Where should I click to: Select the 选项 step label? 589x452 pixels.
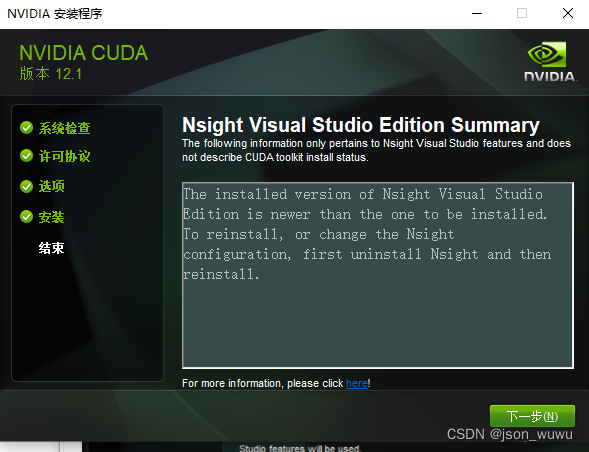[x=51, y=186]
